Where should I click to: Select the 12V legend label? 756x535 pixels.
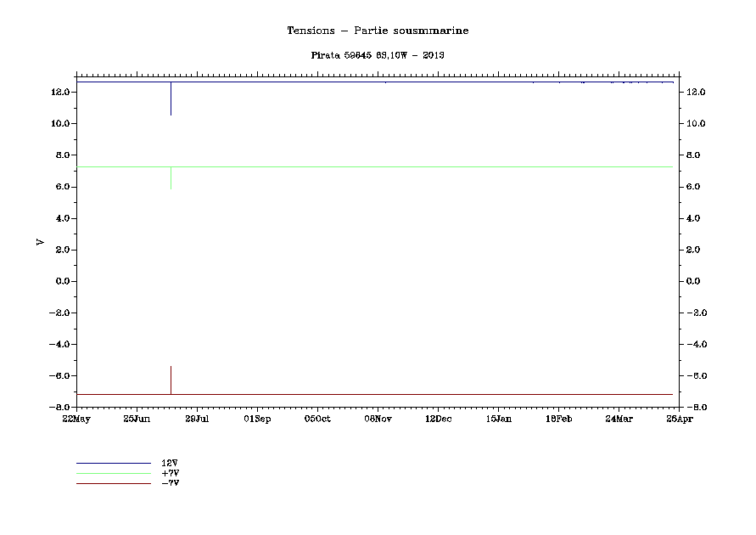170,463
